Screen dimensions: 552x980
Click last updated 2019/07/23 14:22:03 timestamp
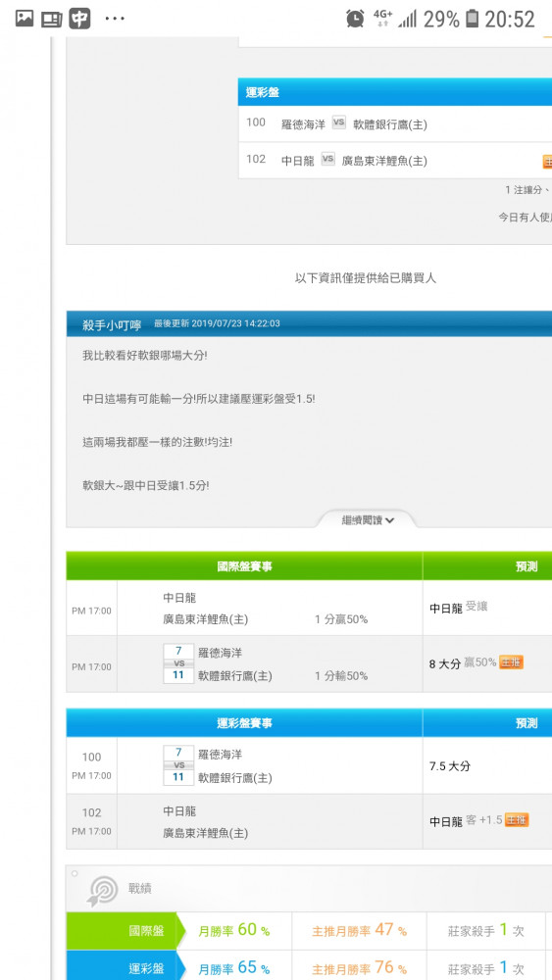[x=217, y=323]
